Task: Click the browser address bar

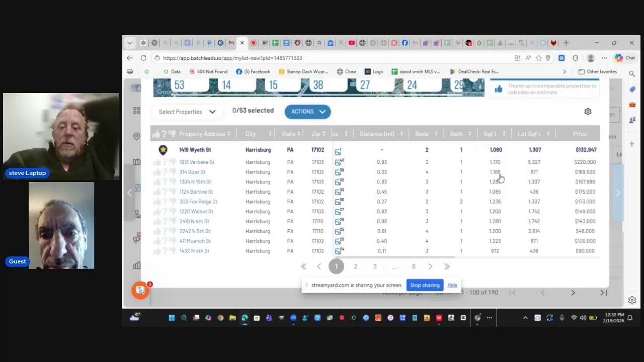Action: pos(332,58)
